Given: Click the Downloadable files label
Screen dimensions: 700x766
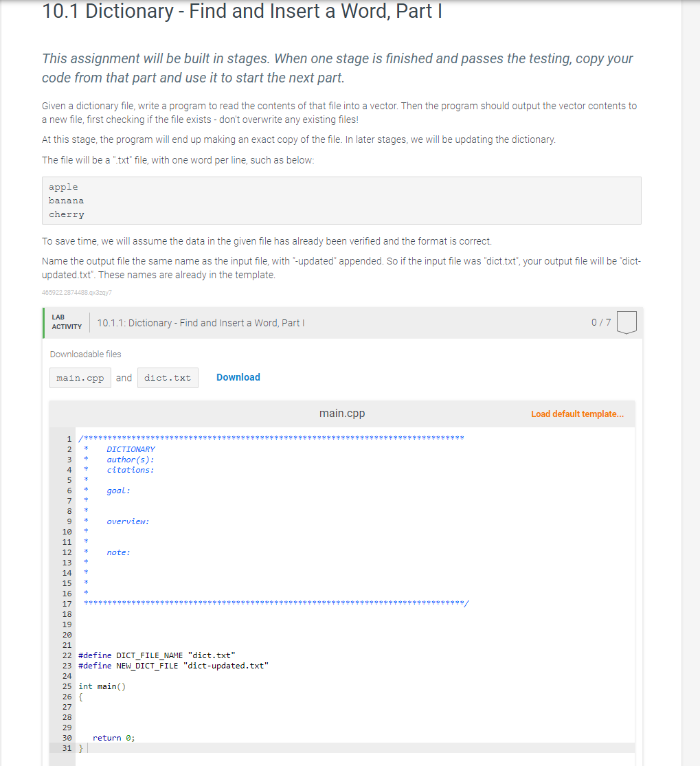Looking at the screenshot, I should click(x=85, y=354).
